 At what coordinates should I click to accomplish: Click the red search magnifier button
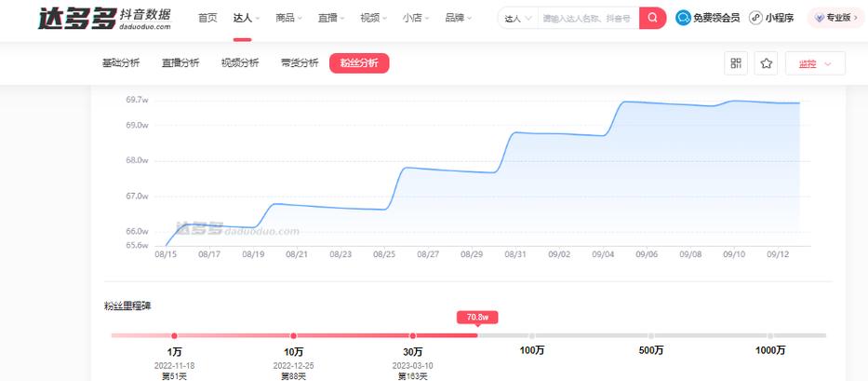652,18
